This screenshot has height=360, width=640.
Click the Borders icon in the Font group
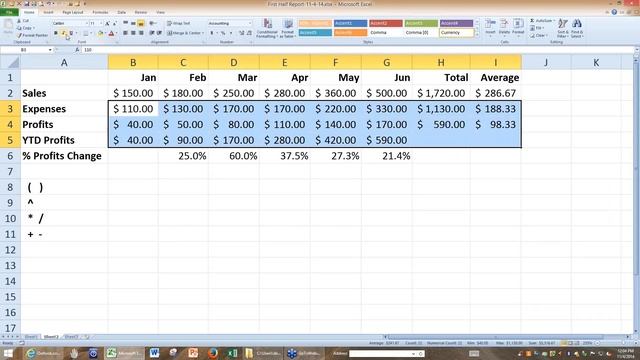(x=85, y=33)
